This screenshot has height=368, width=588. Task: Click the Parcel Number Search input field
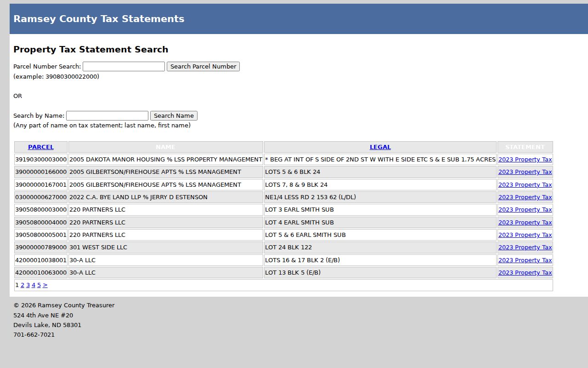pos(124,66)
